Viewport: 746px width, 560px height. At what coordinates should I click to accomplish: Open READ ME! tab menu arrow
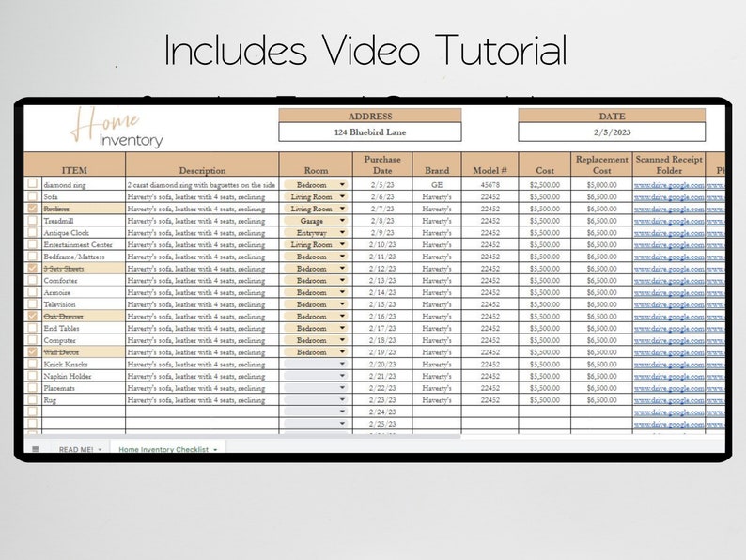[x=100, y=450]
